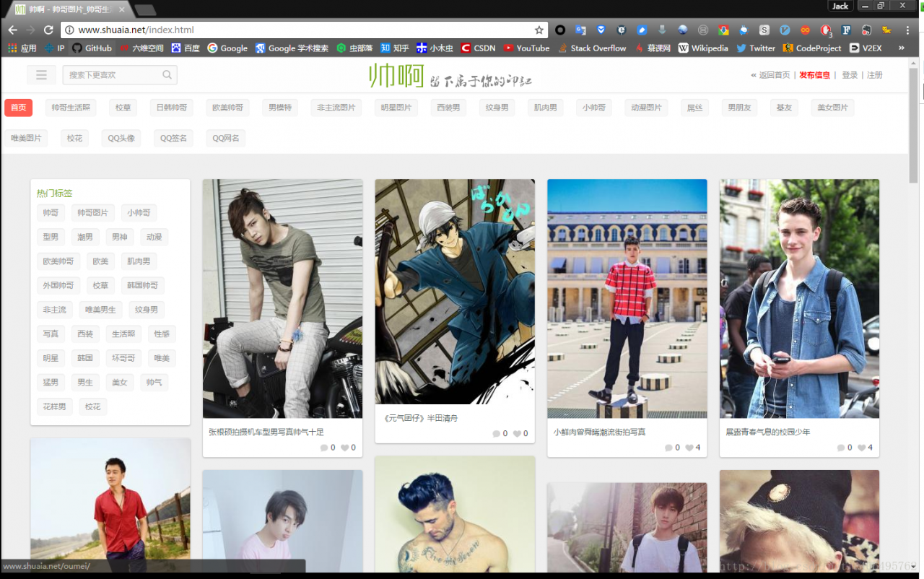Switch to the 日韩帅哥 category

[x=172, y=108]
